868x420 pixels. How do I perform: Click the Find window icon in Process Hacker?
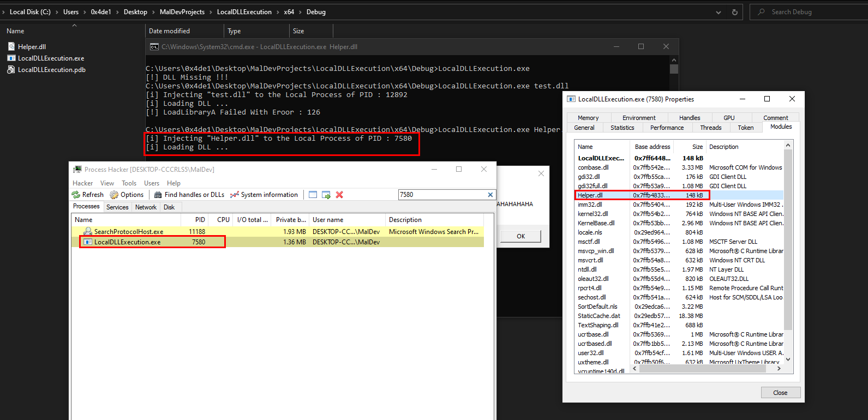point(313,195)
